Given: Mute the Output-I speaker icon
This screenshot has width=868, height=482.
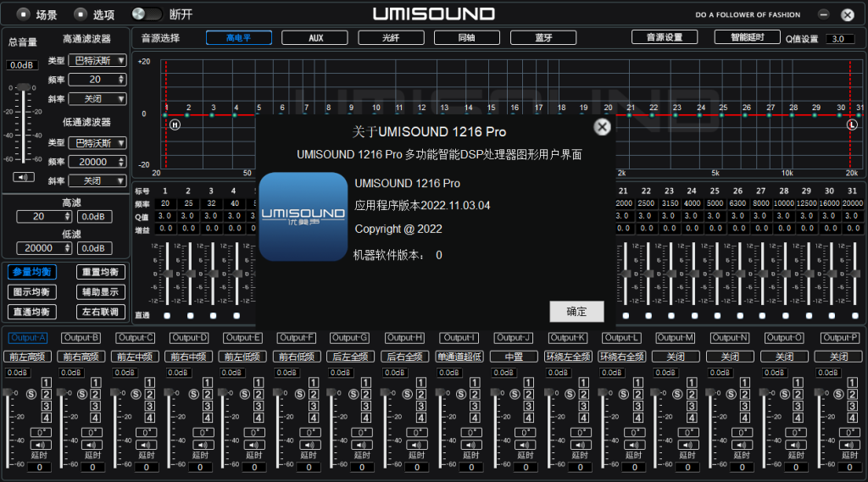Looking at the screenshot, I should coord(470,445).
